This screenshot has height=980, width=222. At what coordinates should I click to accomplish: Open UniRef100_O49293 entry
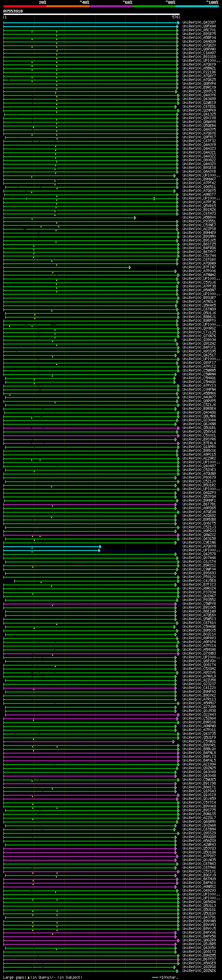click(x=199, y=891)
